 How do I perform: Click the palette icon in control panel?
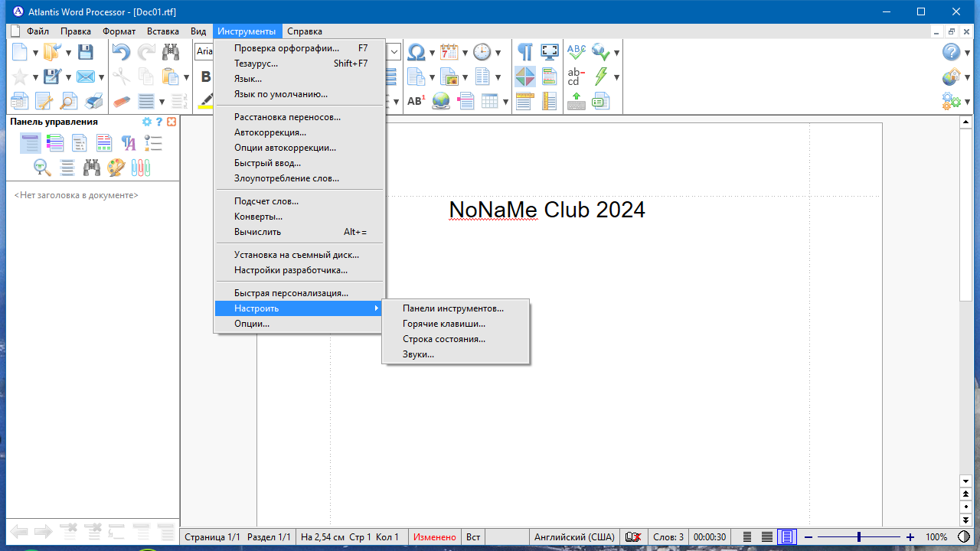pos(116,167)
